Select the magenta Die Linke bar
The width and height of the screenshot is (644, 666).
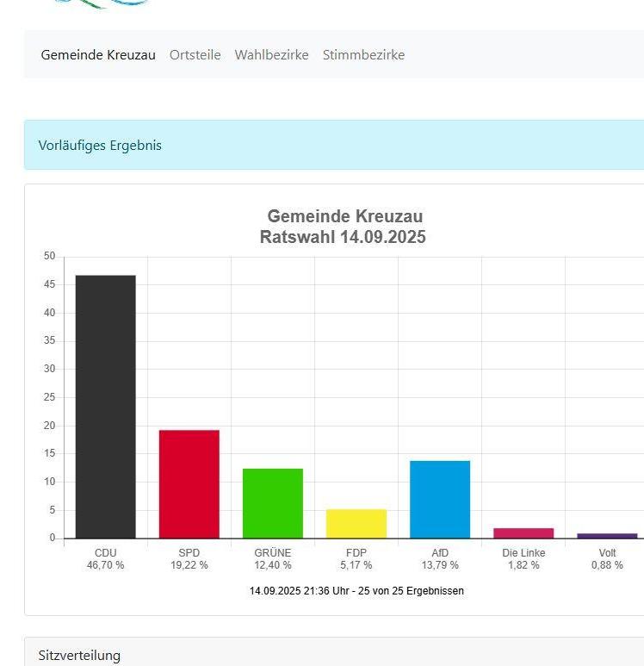point(523,533)
